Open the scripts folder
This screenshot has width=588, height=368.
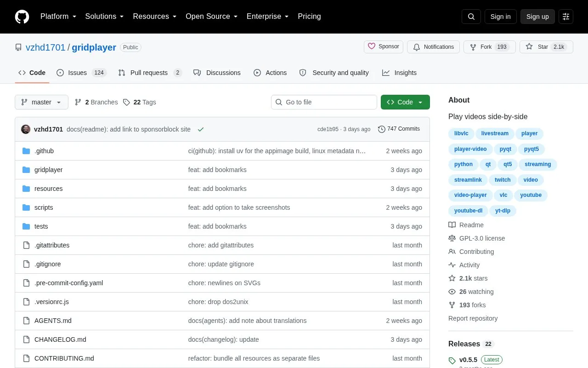[x=44, y=207]
